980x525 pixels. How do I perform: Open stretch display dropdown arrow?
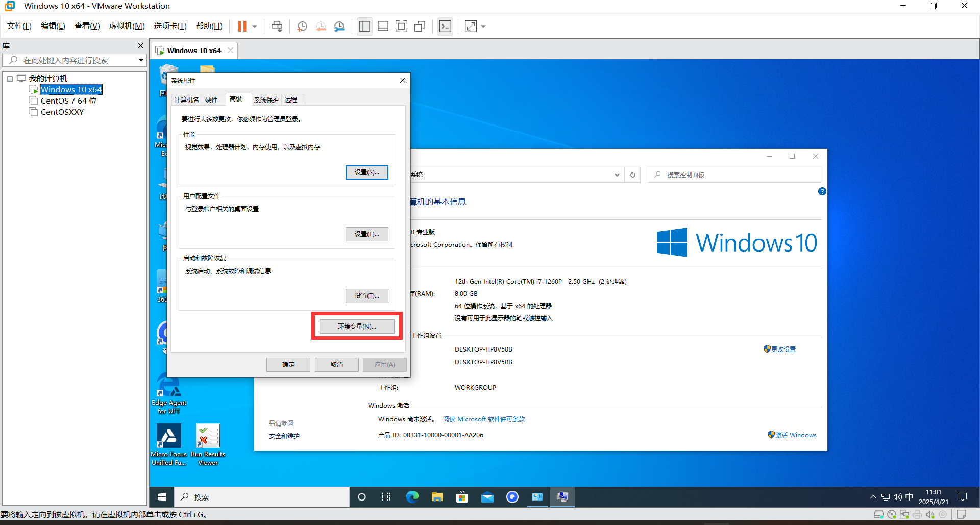point(483,27)
